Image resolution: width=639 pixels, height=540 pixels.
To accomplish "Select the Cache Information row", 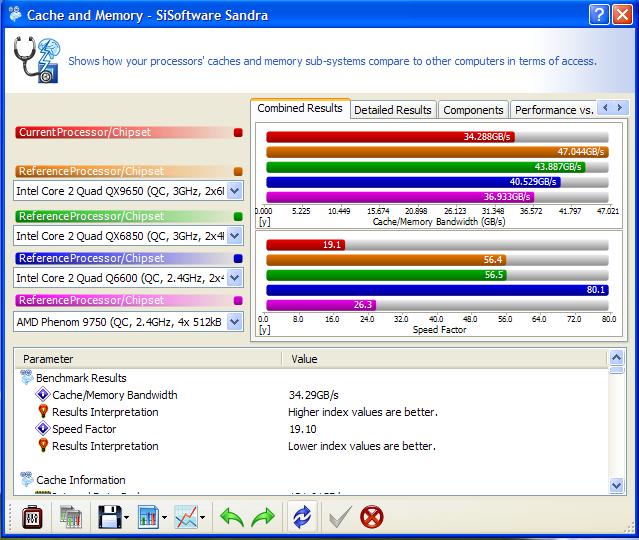I will [312, 480].
